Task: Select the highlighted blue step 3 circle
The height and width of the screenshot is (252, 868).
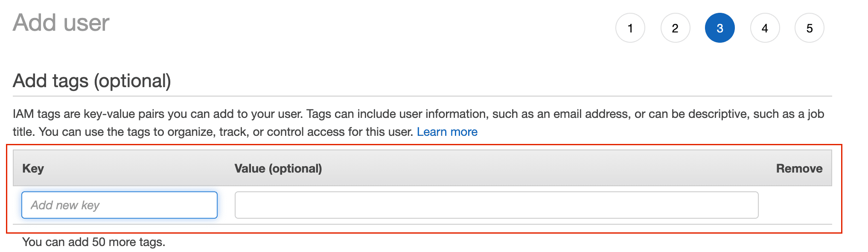Action: tap(720, 28)
